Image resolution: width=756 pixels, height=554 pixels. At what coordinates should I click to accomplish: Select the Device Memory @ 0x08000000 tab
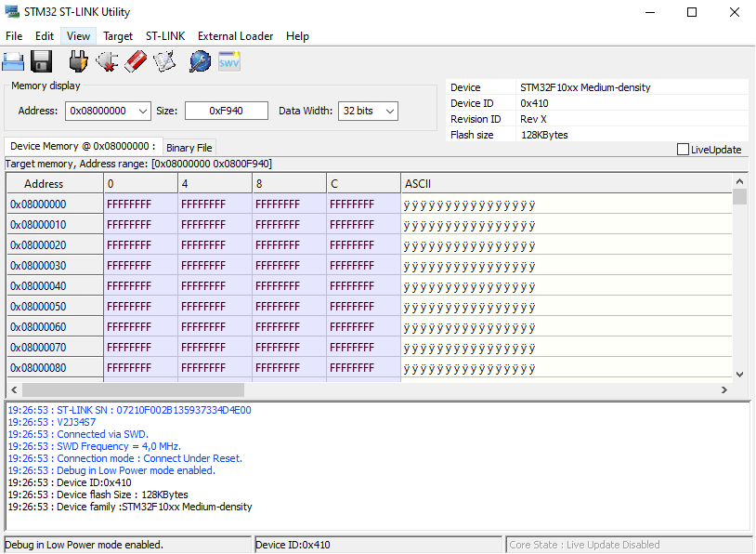tap(83, 146)
